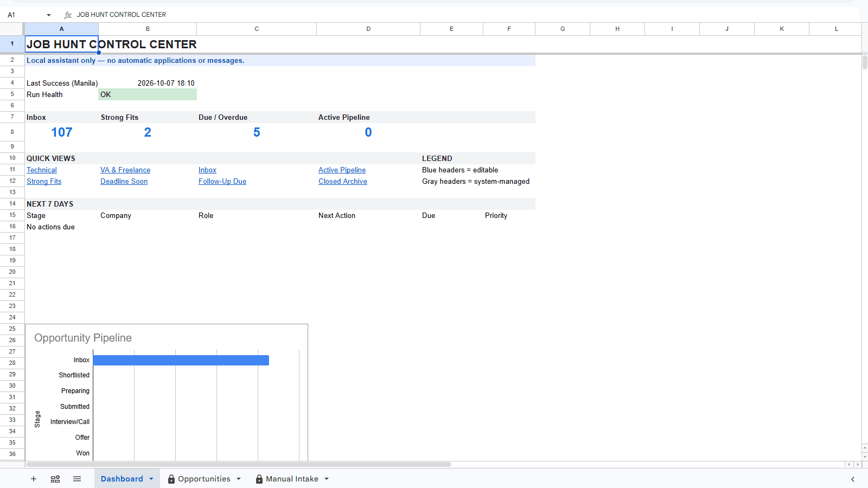Click the vertical scrollbar thumb
The width and height of the screenshot is (868, 488).
pyautogui.click(x=865, y=62)
